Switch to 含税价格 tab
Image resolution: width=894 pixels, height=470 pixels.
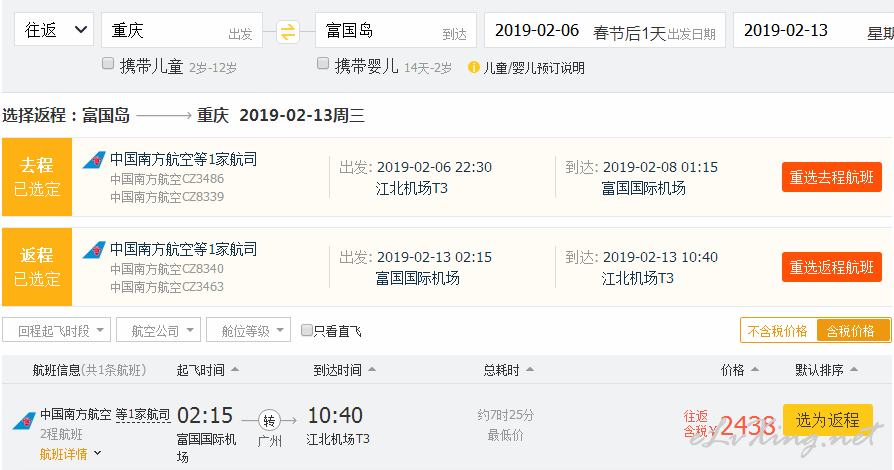pos(852,331)
